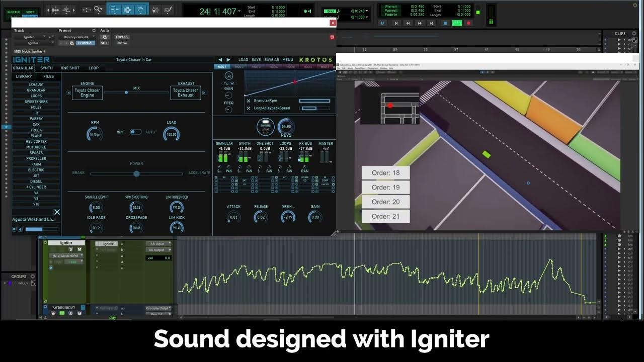644x362 pixels.
Task: Open the FILES tab in Igniter browser
Action: (48, 76)
